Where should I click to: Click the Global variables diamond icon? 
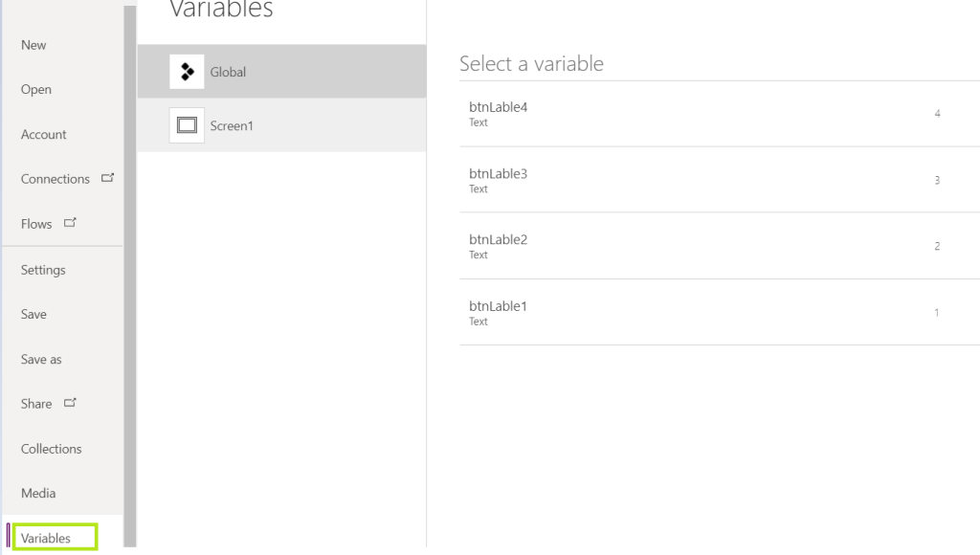pyautogui.click(x=187, y=72)
